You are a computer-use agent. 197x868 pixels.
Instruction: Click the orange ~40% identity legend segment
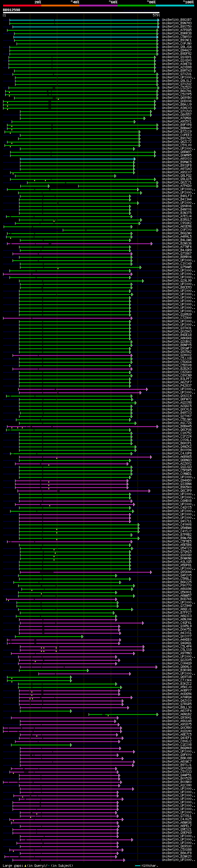60,6
